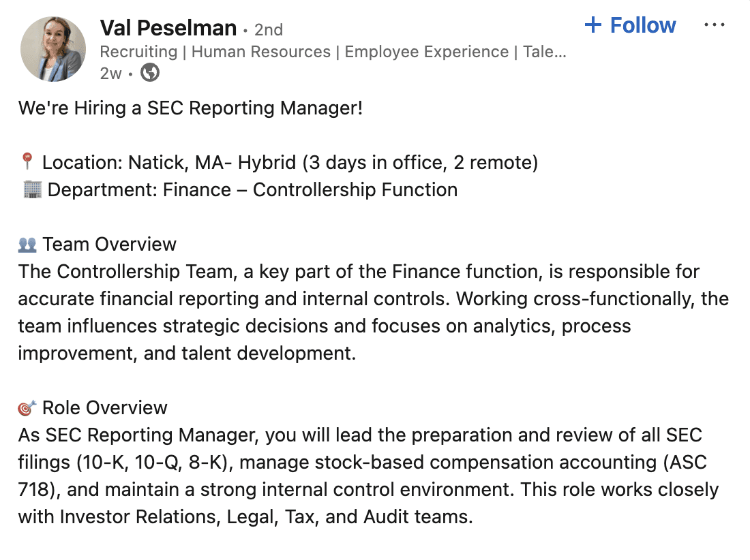Click the 2w post timestamp

click(110, 74)
